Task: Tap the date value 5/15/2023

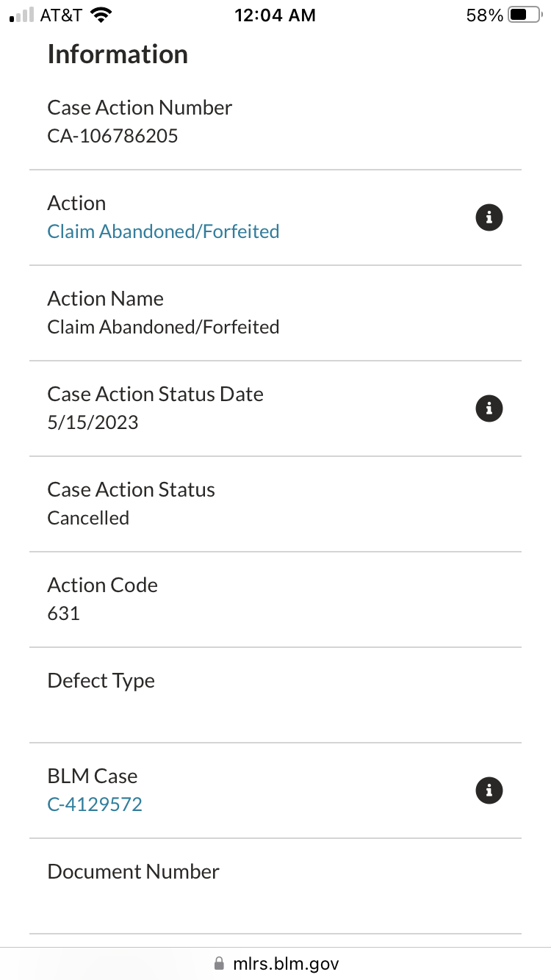Action: tap(93, 422)
